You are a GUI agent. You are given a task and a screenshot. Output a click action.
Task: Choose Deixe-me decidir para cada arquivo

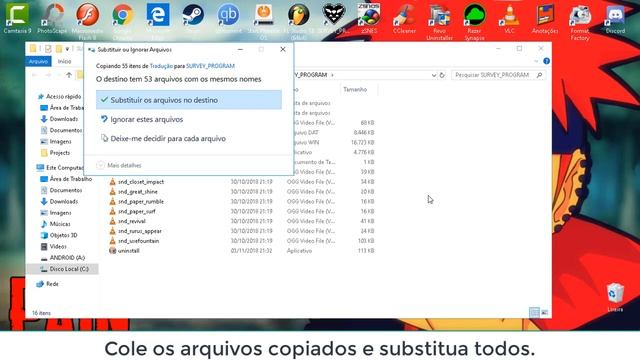[189, 138]
